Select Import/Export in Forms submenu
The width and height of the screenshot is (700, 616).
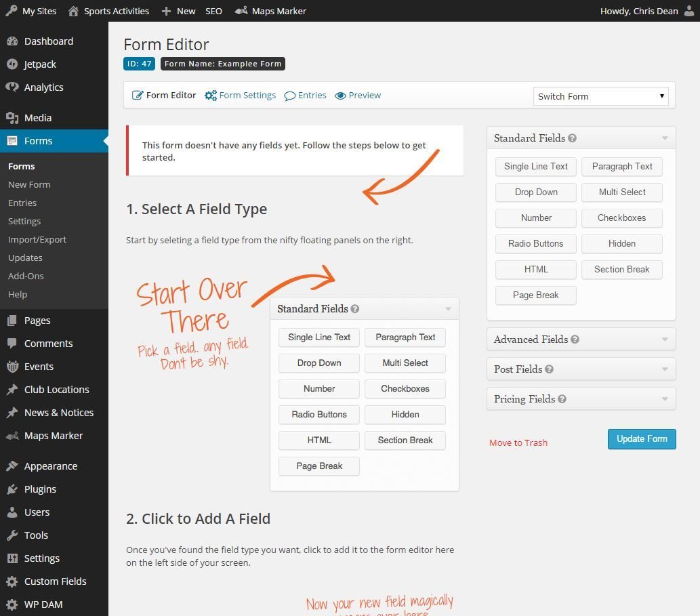(37, 239)
